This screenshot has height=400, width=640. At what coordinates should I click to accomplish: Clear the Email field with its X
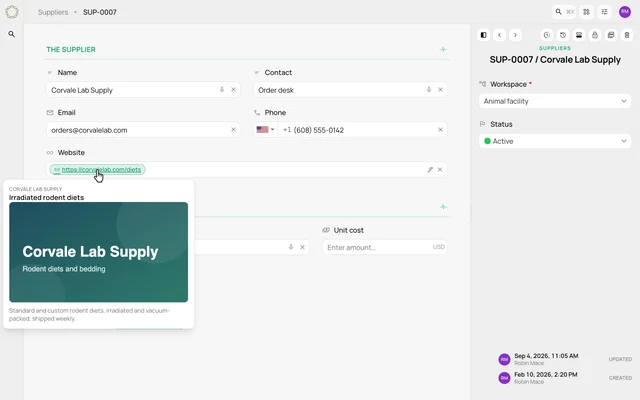coord(233,129)
